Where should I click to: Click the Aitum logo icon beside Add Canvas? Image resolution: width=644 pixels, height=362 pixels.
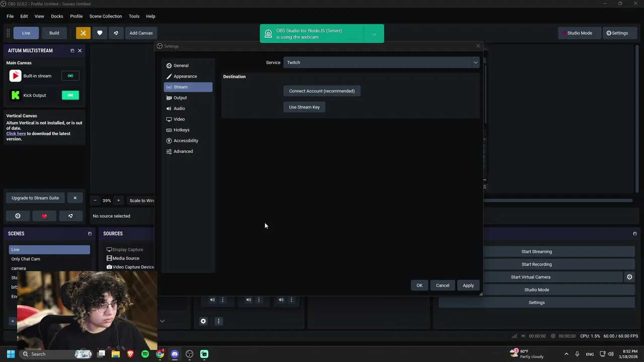[116, 33]
